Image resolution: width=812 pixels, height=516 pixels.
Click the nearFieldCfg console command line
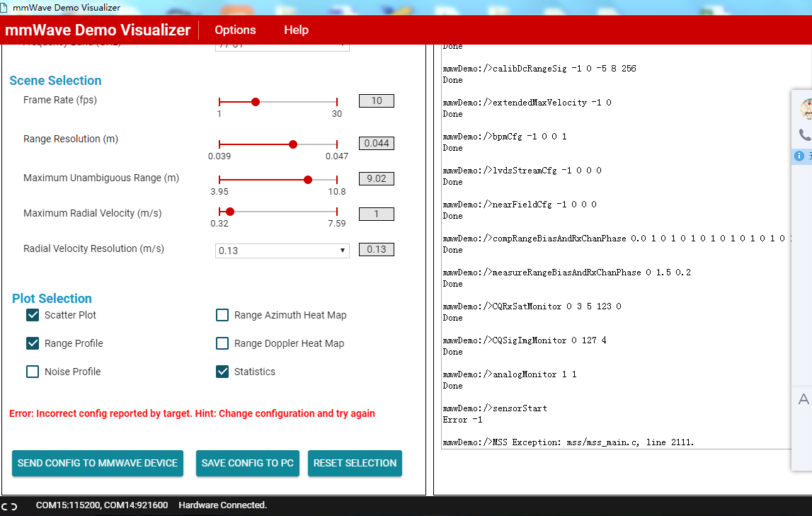(520, 205)
